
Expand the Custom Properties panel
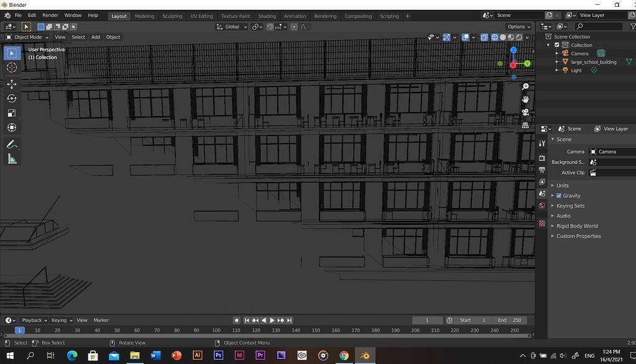[578, 236]
